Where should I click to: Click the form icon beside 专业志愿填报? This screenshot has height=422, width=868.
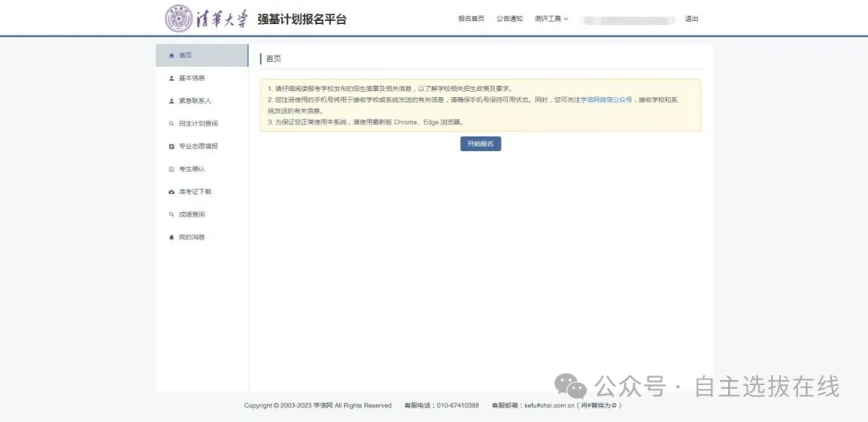(171, 146)
